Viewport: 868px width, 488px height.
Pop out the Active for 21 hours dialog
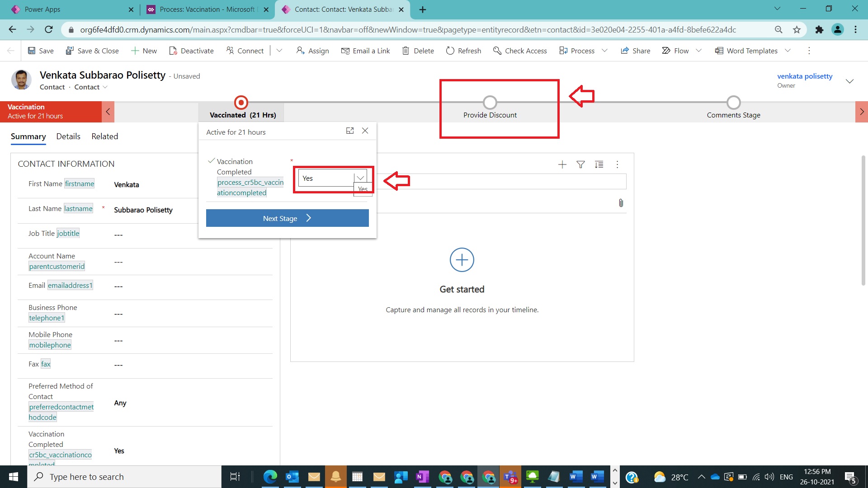coord(350,131)
